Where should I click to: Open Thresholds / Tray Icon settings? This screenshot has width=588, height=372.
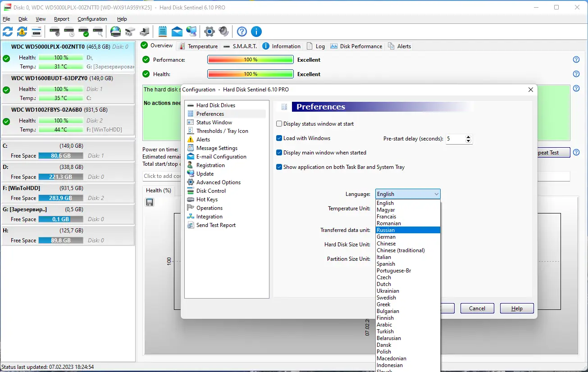222,131
